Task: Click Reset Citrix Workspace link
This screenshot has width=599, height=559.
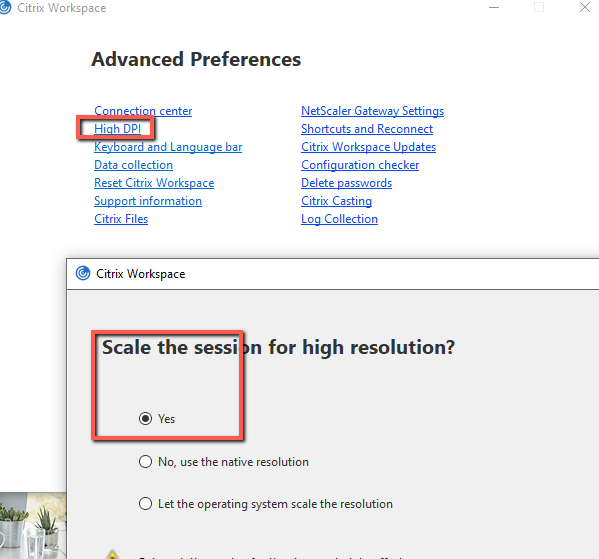Action: click(x=154, y=183)
